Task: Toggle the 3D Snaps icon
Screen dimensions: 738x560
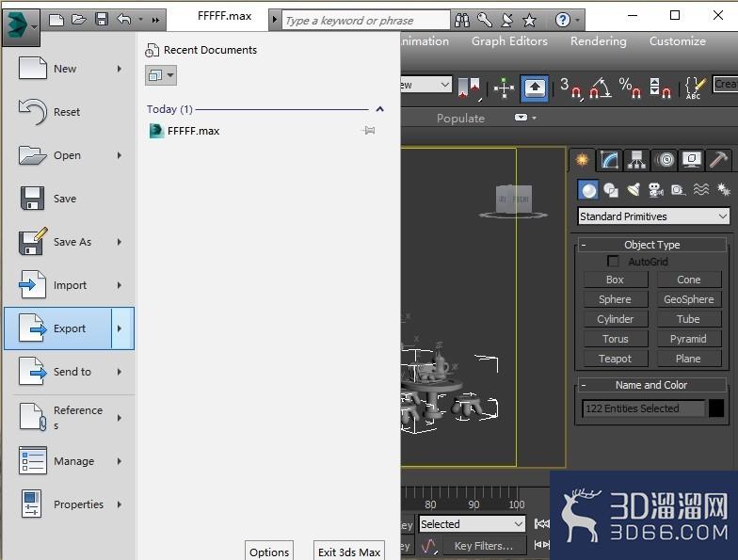Action: [570, 88]
